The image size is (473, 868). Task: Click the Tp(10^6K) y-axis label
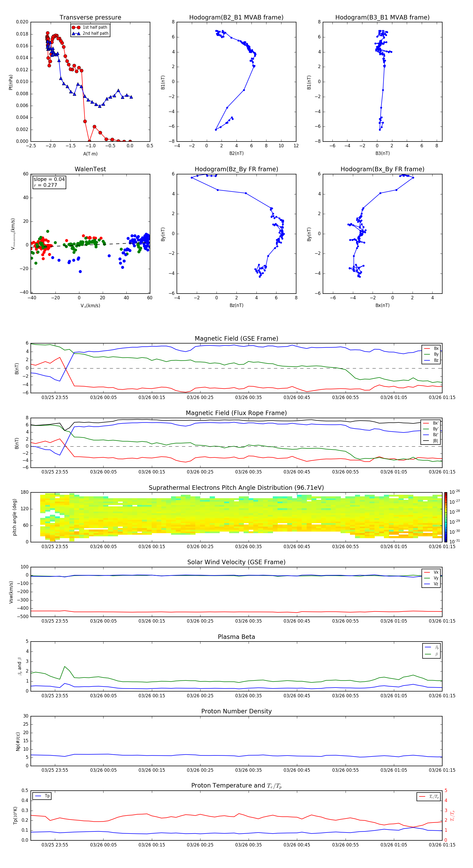(x=15, y=815)
